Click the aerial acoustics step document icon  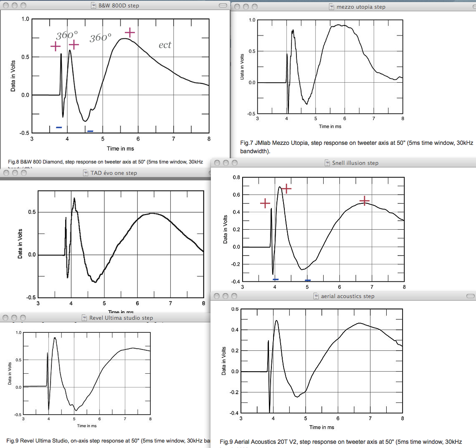[x=316, y=296]
